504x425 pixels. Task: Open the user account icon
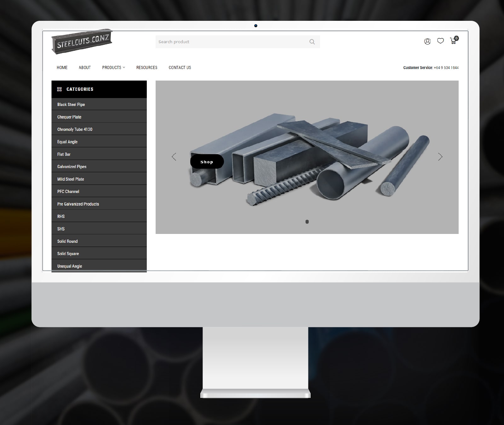427,41
